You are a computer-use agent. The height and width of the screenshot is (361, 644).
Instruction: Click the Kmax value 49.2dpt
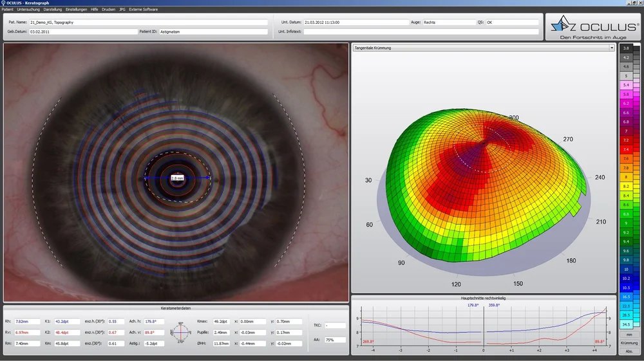pos(222,322)
